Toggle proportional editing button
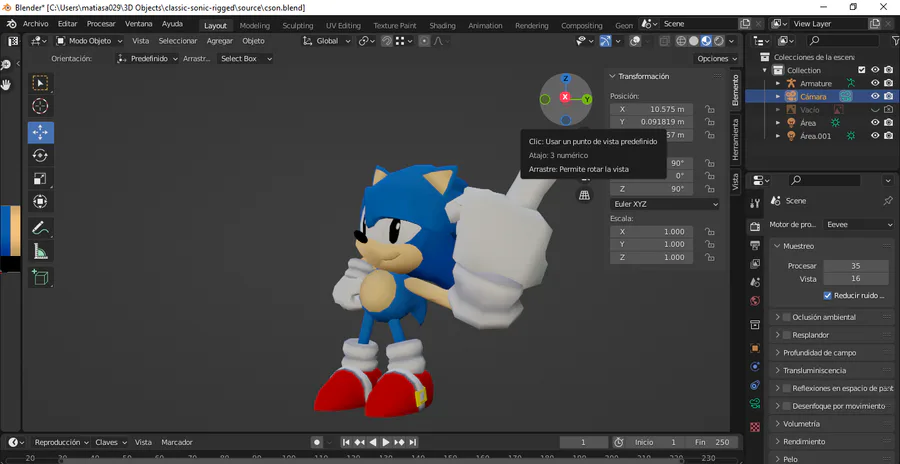 click(424, 41)
